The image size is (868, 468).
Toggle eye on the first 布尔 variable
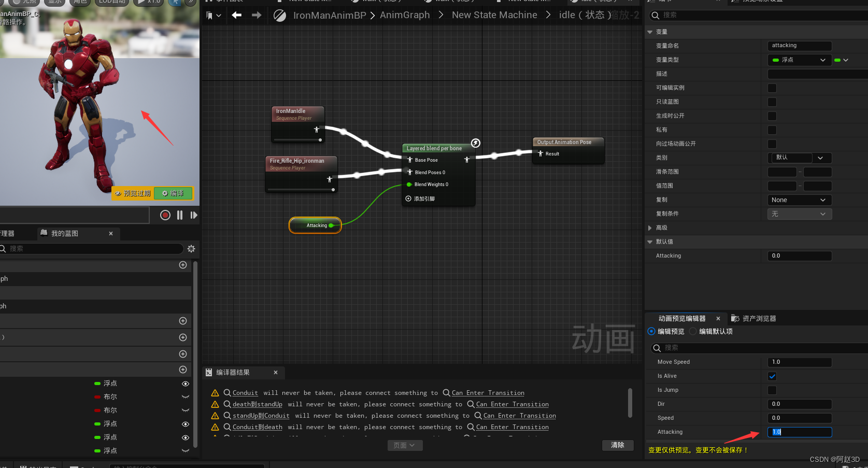[185, 397]
